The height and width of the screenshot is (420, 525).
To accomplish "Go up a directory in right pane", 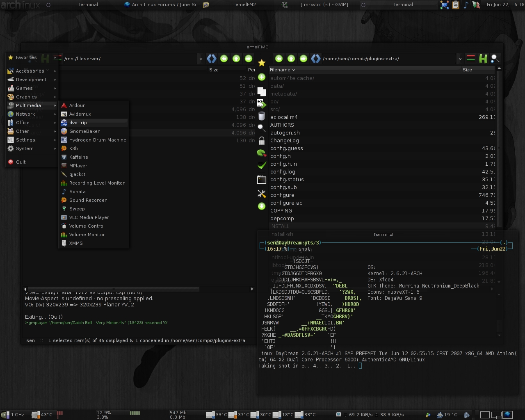I will 291,59.
